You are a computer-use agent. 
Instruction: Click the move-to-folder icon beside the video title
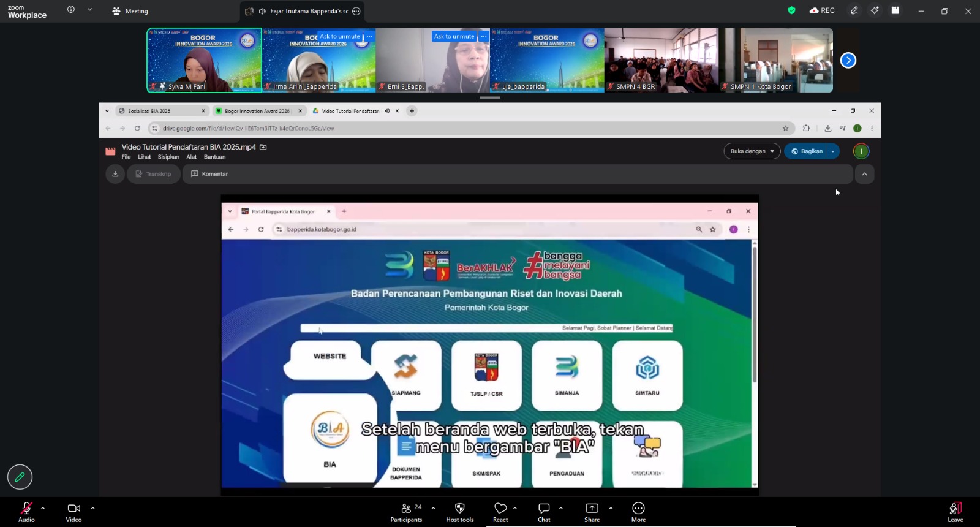pos(263,147)
